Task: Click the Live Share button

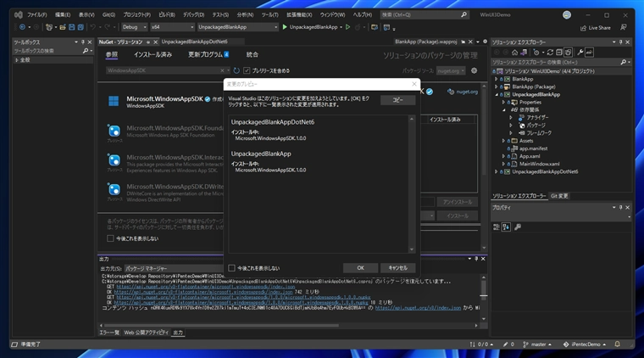Action: tap(595, 28)
